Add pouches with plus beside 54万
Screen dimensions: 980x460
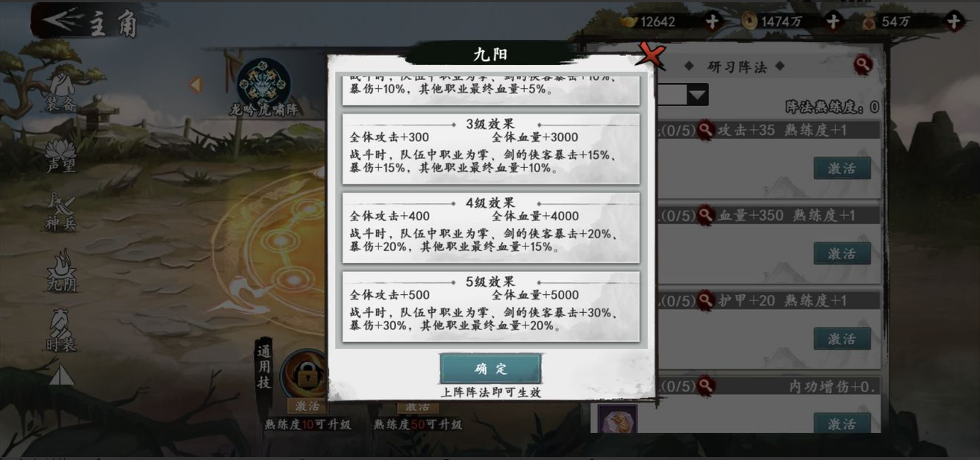[953, 22]
